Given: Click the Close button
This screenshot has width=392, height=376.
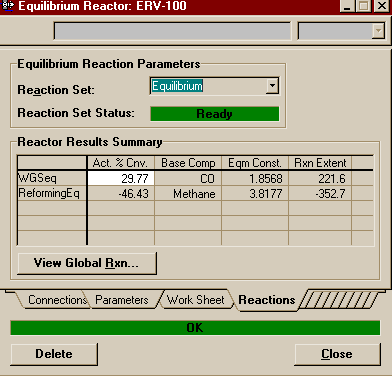Looking at the screenshot, I should point(337,354).
